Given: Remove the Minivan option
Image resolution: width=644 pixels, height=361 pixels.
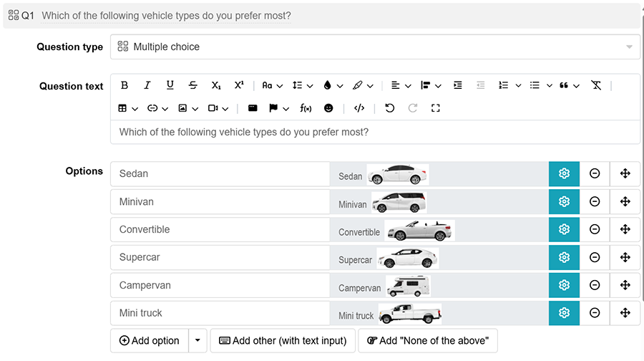Looking at the screenshot, I should (595, 201).
